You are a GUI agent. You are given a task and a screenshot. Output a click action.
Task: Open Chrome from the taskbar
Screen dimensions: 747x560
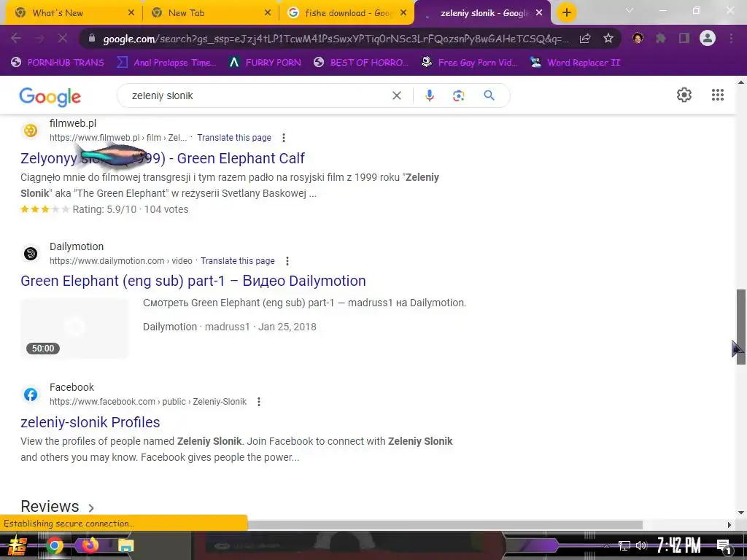click(x=54, y=545)
